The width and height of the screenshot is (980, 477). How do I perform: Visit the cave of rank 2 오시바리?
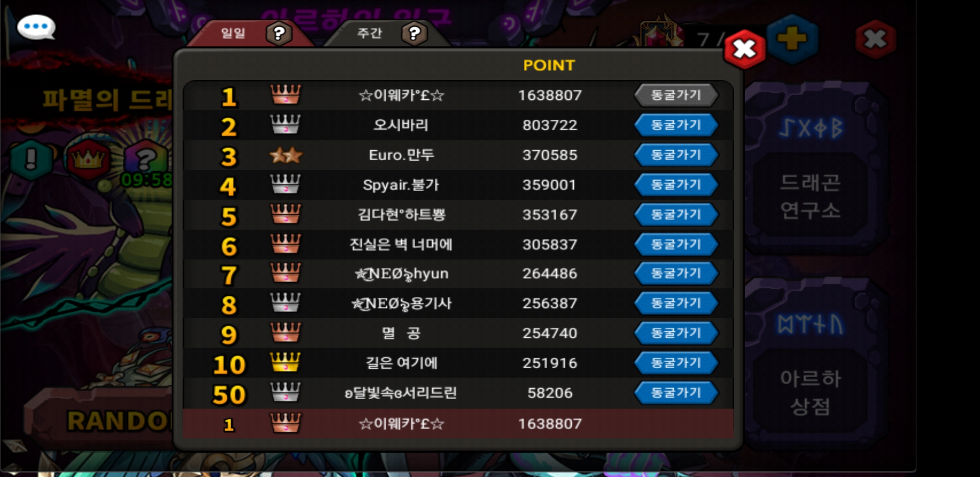676,125
